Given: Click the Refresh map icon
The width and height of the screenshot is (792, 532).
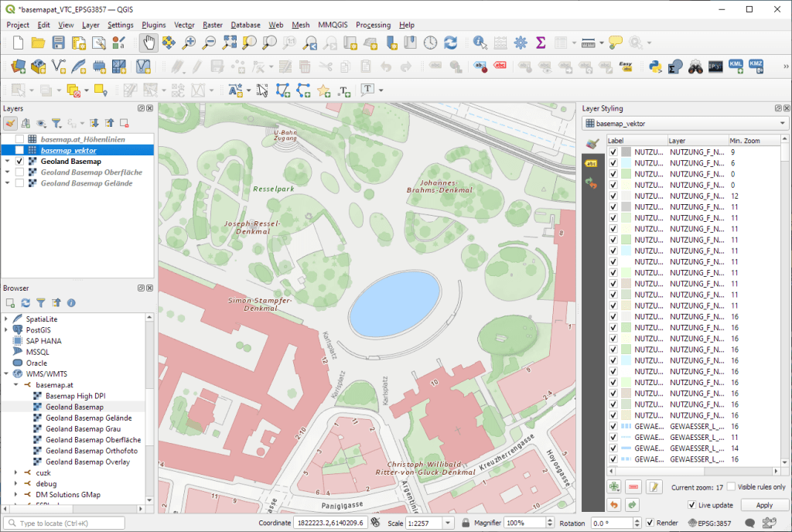Looking at the screenshot, I should (x=450, y=43).
